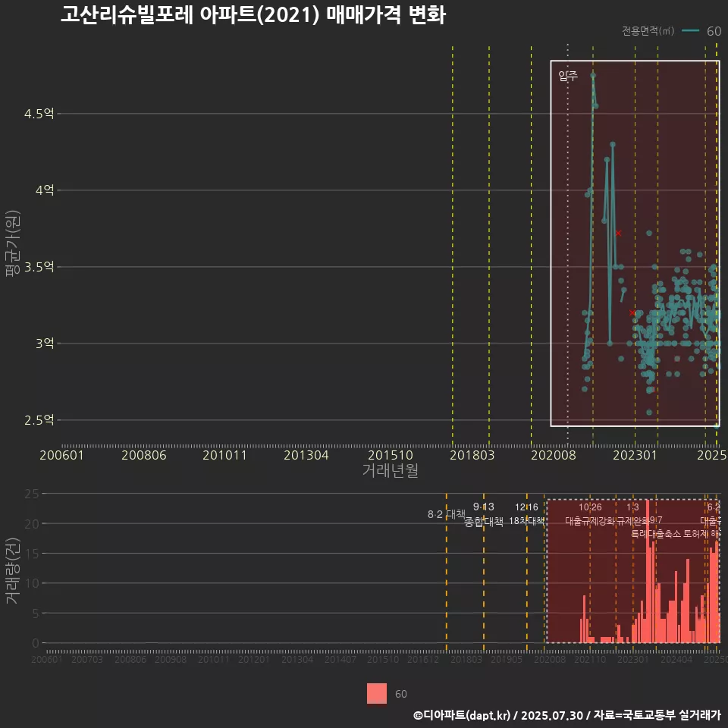Click the 토허제 annotation text
728x728 pixels.
pyautogui.click(x=695, y=535)
